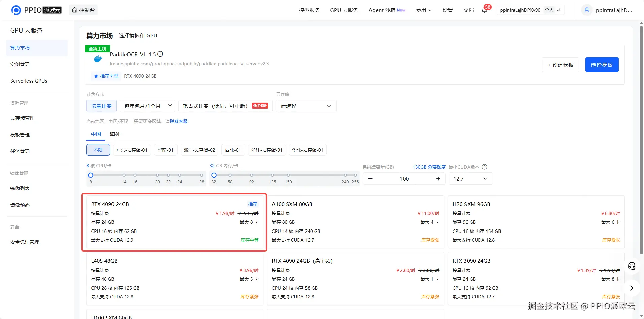The image size is (644, 319).
Task: Go to 模板管理 in sidebar
Action: [37, 135]
